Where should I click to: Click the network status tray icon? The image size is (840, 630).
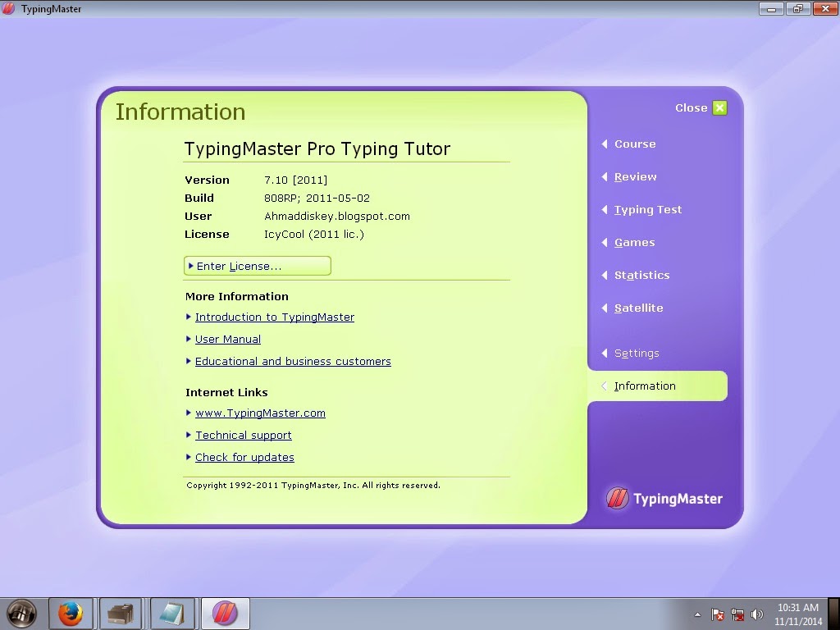pos(737,613)
